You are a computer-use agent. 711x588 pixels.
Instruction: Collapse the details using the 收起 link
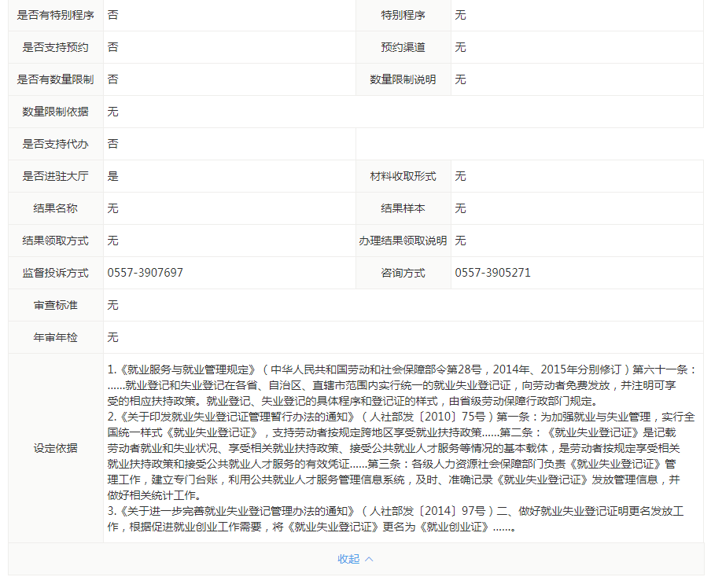coord(348,559)
